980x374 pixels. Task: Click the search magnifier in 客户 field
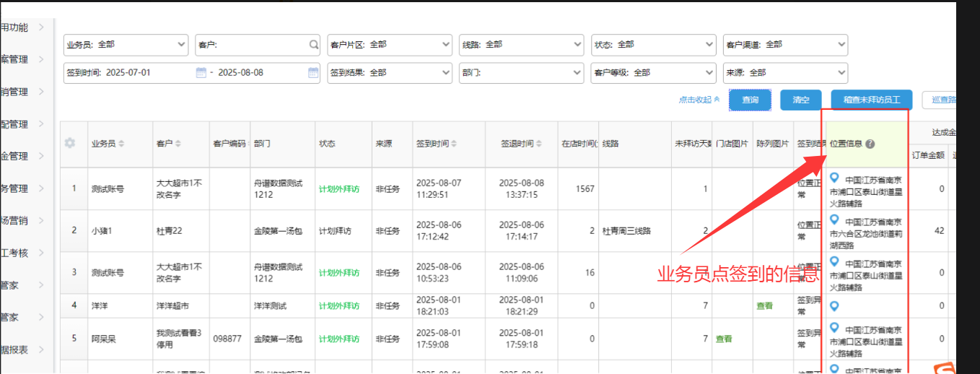(314, 45)
